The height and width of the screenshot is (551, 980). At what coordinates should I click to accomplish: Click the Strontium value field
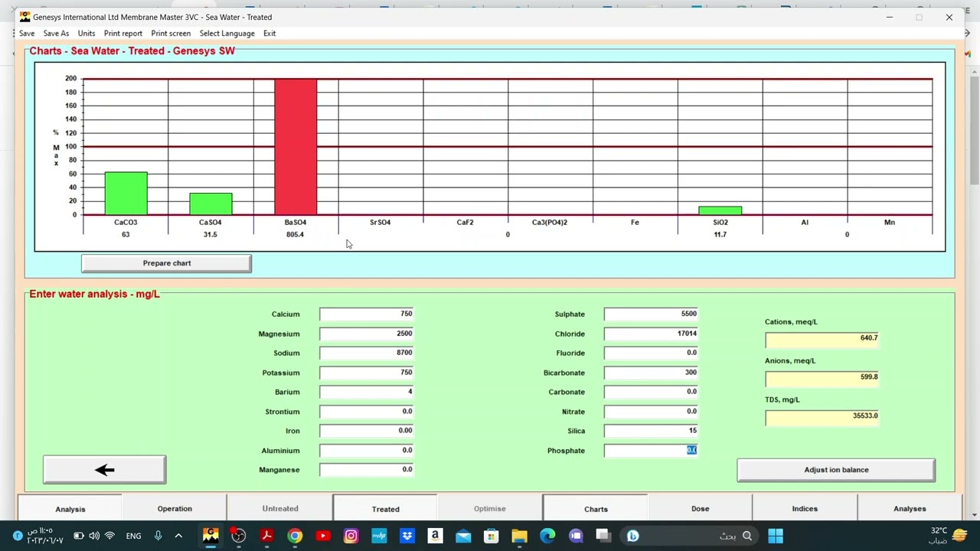tap(367, 412)
